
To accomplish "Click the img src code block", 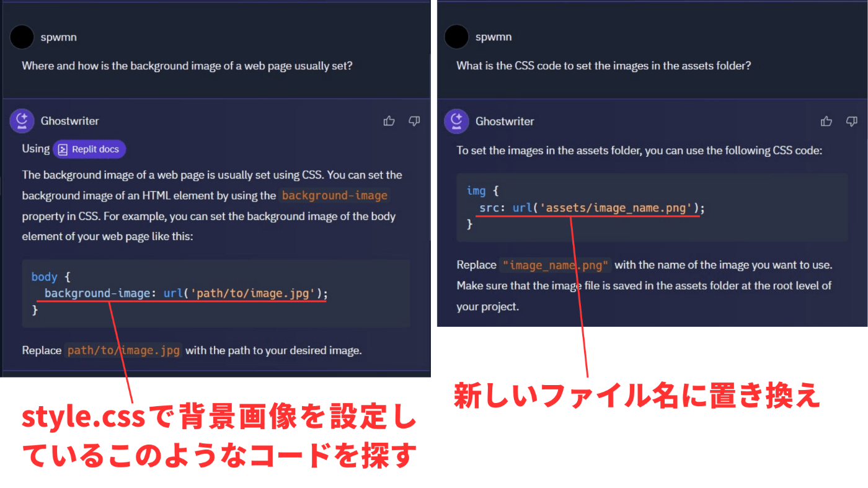I will tap(652, 208).
